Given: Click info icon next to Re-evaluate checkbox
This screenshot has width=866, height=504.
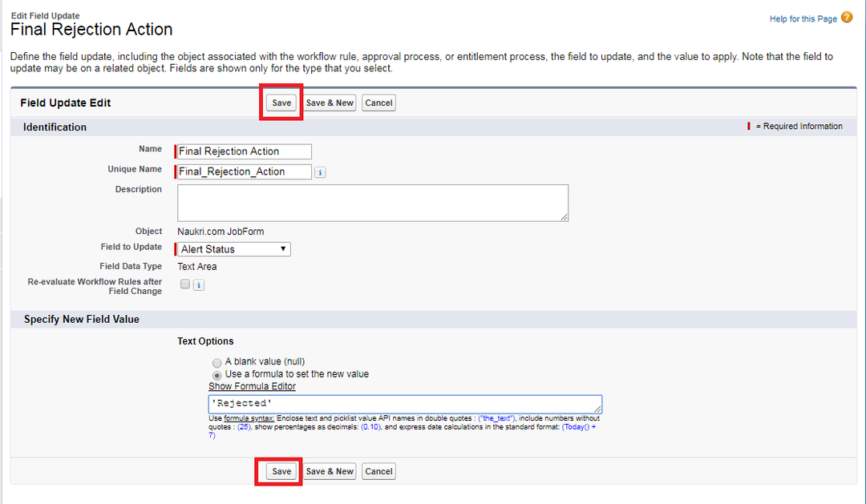Looking at the screenshot, I should [199, 284].
